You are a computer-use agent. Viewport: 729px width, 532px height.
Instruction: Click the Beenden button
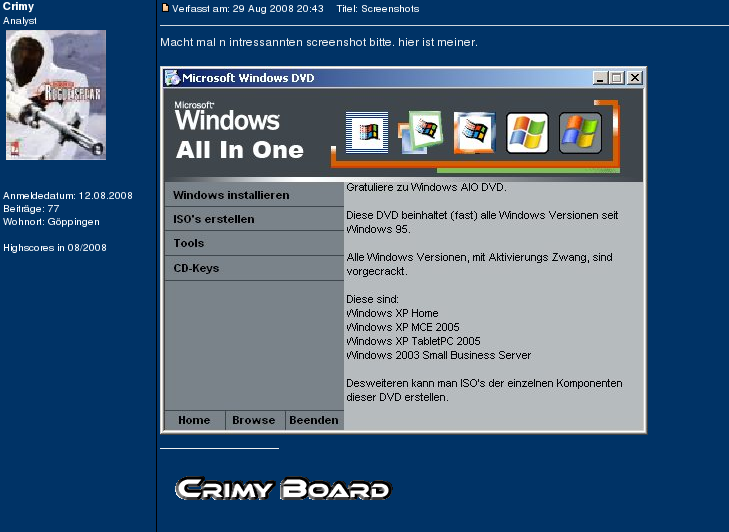click(x=314, y=420)
